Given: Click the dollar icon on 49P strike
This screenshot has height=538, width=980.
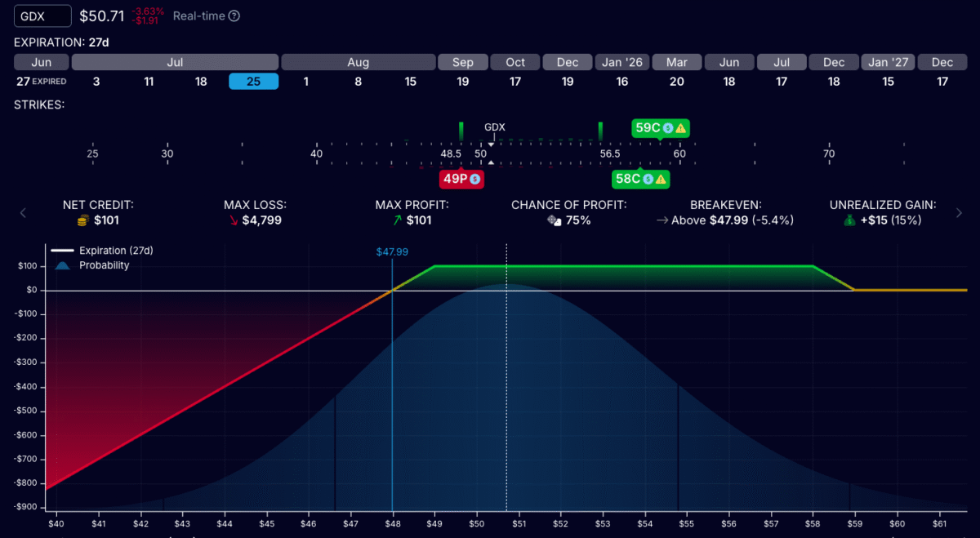Looking at the screenshot, I should 474,179.
